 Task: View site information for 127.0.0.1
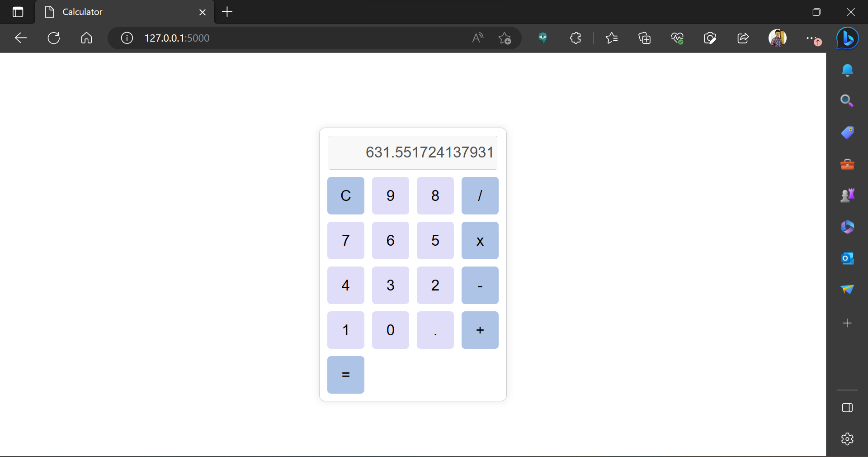tap(127, 38)
